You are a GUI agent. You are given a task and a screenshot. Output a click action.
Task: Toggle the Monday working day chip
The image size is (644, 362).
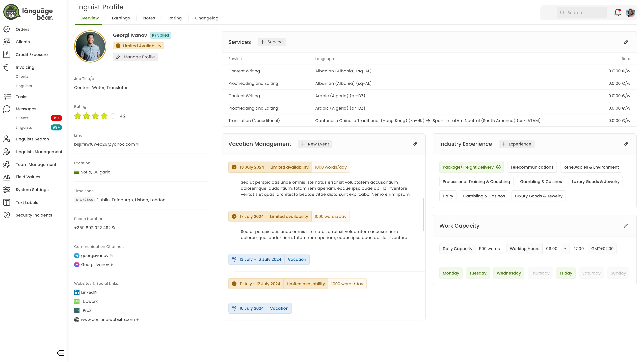point(451,273)
